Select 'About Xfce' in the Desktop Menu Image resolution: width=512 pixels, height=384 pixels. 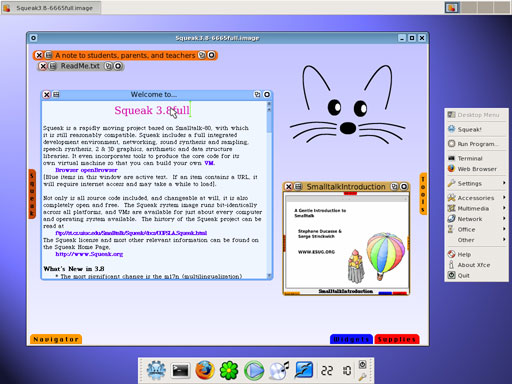[x=476, y=265]
